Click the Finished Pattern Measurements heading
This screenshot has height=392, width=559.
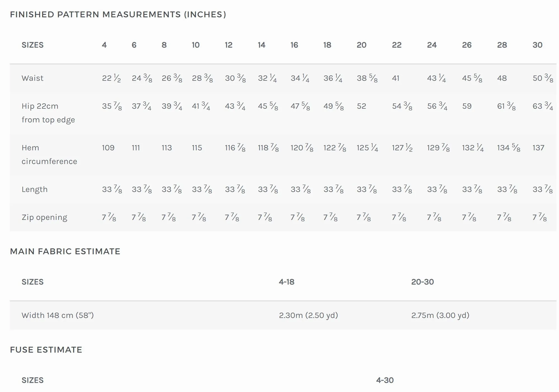click(x=118, y=15)
